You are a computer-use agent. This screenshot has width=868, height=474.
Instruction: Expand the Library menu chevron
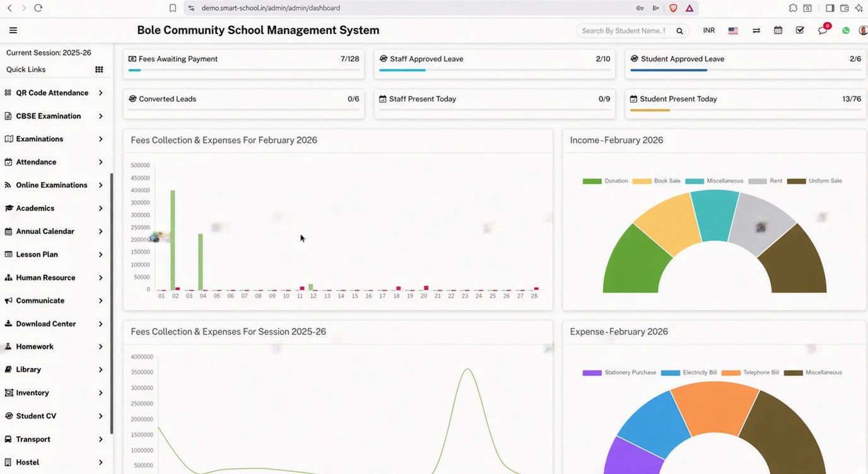click(x=101, y=369)
